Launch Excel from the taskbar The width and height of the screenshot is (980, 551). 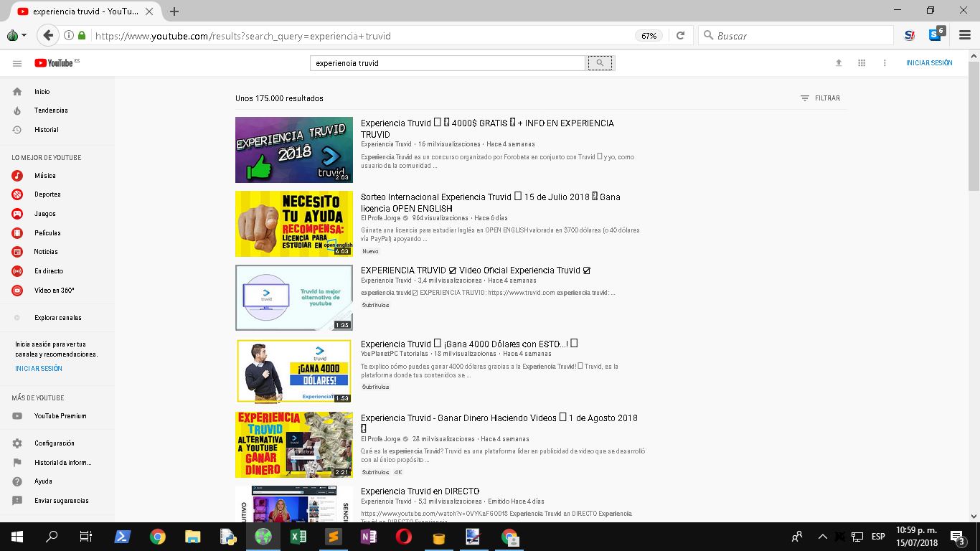(x=298, y=537)
